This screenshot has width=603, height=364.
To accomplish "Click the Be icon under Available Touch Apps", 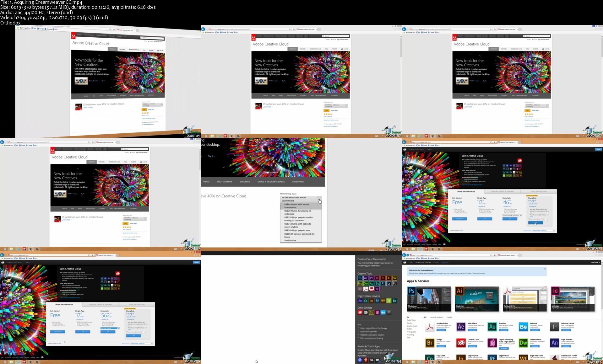I will point(372,360).
